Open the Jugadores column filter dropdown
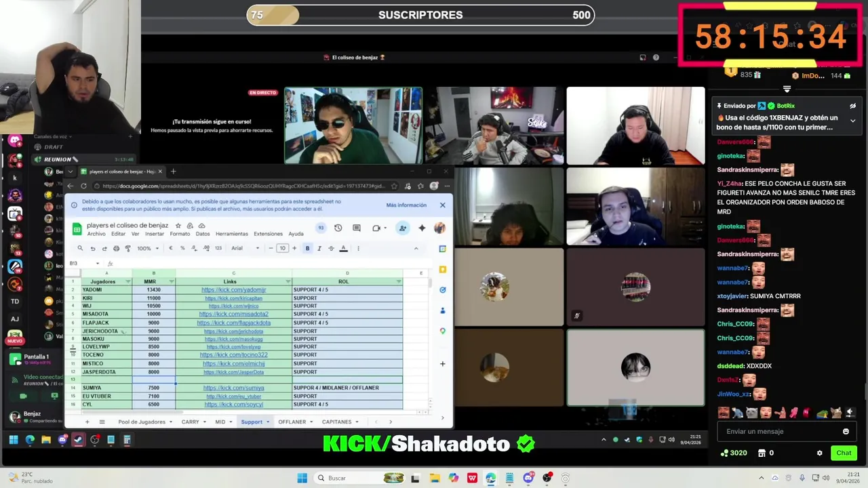Viewport: 868px width, 488px height. click(127, 281)
